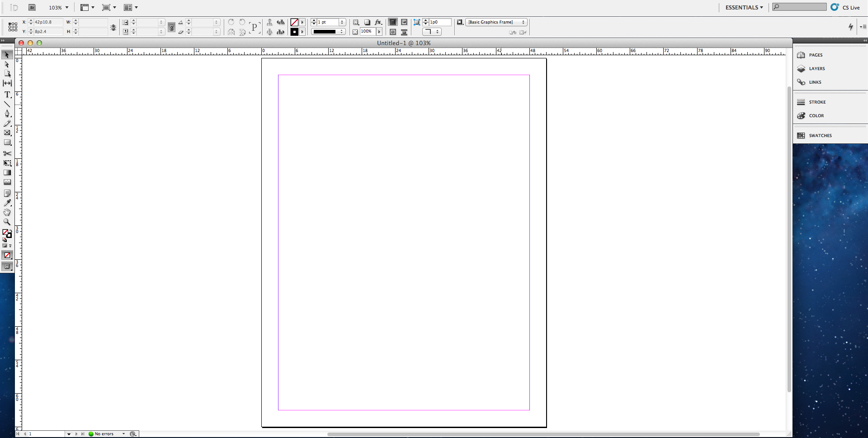Select the Scissors tool

click(7, 153)
